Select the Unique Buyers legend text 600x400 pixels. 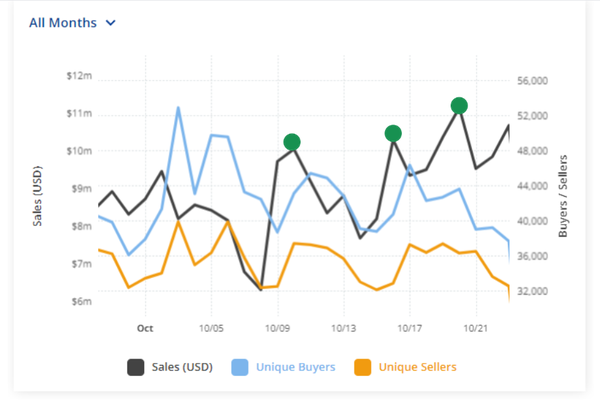296,367
